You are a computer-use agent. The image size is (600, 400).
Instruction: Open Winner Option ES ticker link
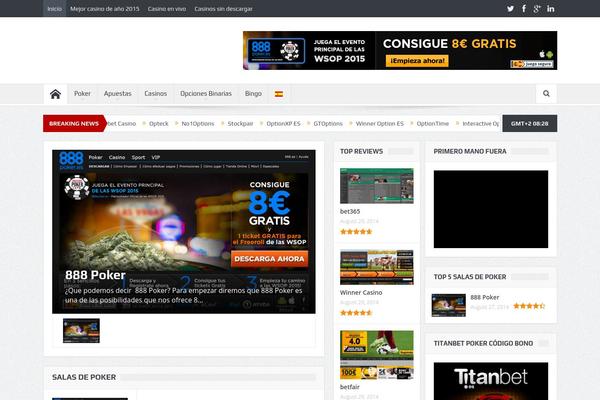[x=380, y=124]
